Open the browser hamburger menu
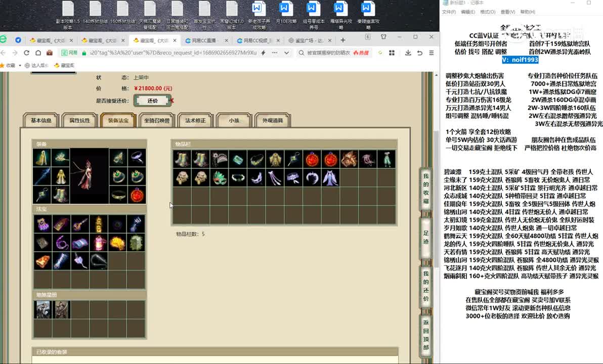This screenshot has width=603, height=364. click(x=432, y=53)
